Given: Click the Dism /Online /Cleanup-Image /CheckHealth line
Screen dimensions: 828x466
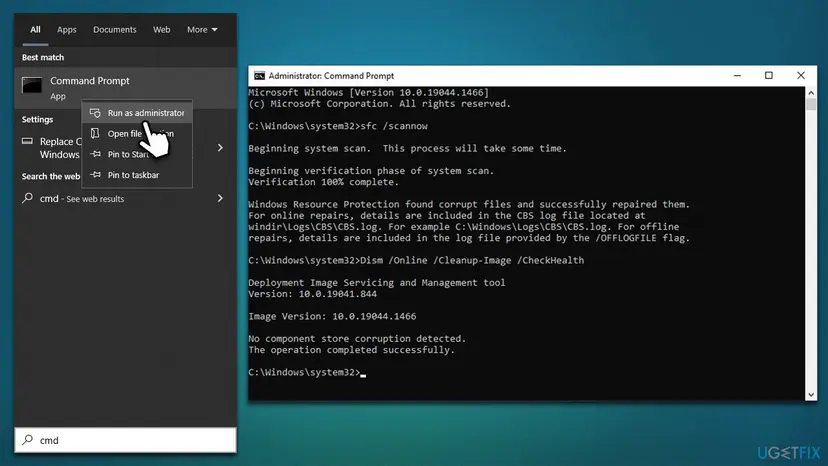Looking at the screenshot, I should click(x=416, y=260).
